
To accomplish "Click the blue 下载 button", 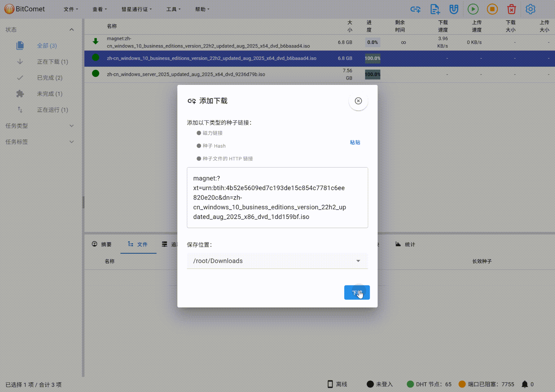I will point(357,293).
